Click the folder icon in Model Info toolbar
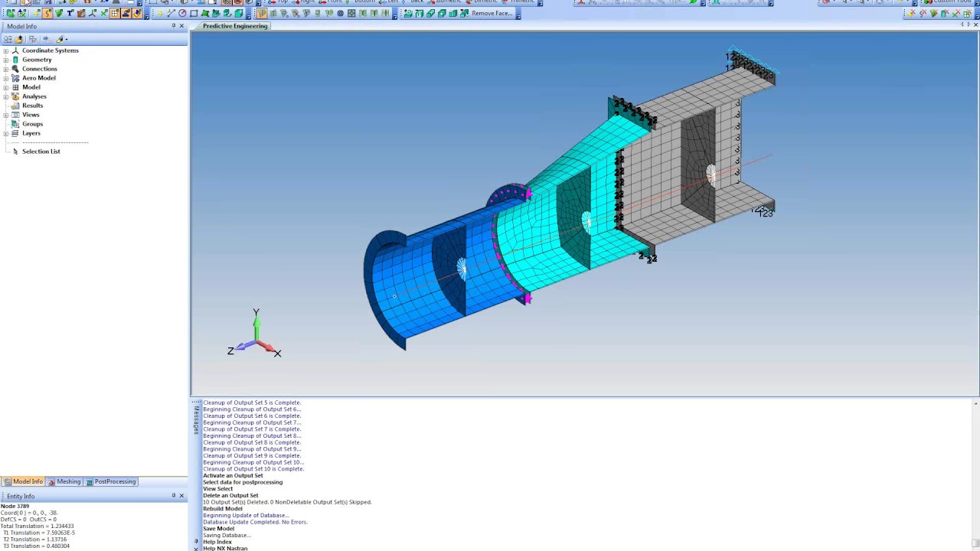Viewport: 980px width, 551px height. (19, 39)
